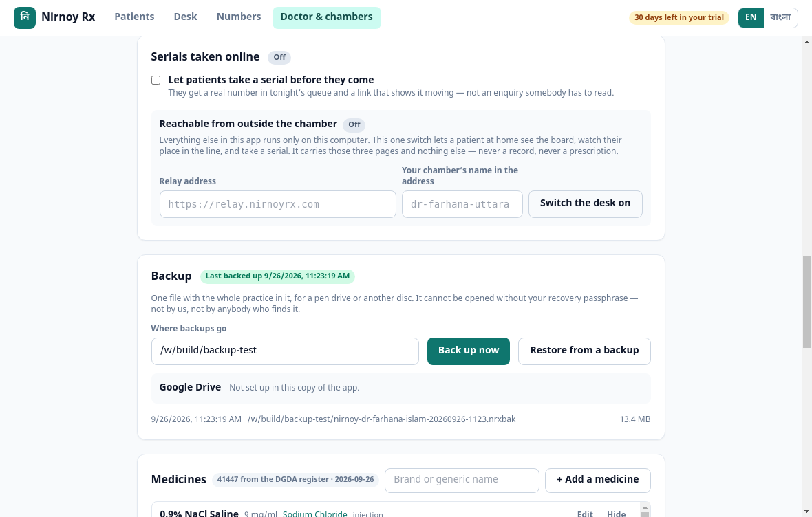Switch language to English (EN)
812x517 pixels.
coord(751,18)
